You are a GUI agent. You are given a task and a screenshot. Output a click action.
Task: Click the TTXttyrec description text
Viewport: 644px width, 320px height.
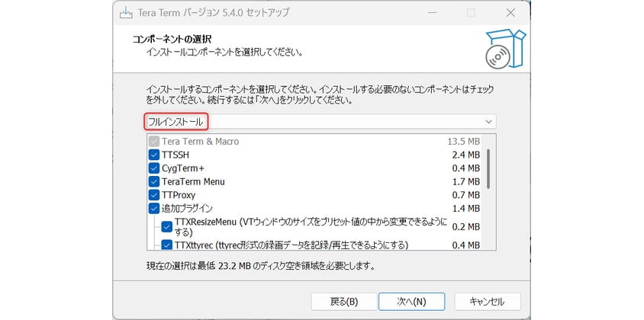click(x=291, y=245)
